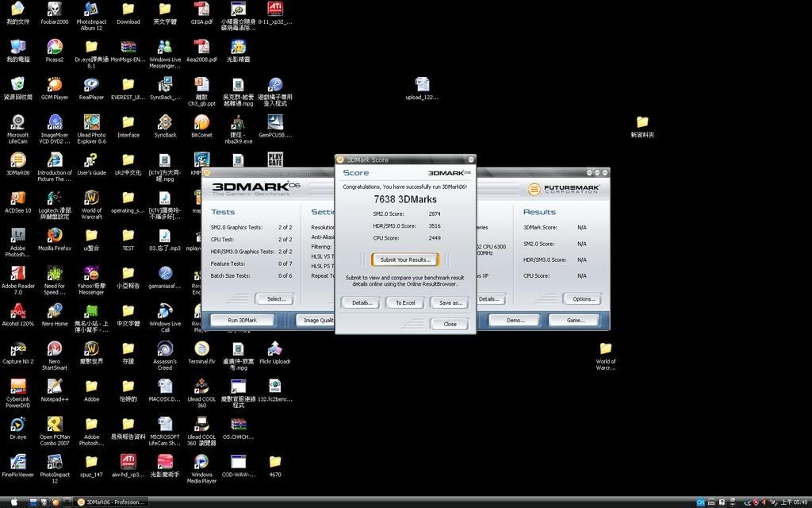Click the Submit Your Results button
The image size is (812, 508).
404,260
